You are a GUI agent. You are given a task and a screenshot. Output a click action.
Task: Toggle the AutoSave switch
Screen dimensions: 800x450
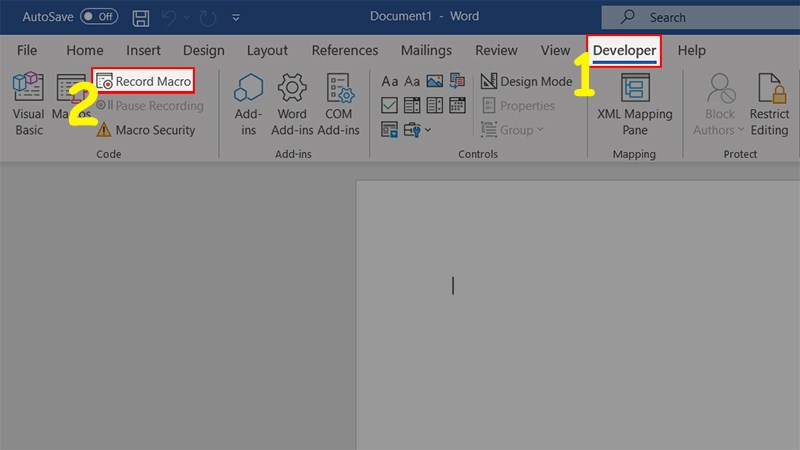point(98,17)
